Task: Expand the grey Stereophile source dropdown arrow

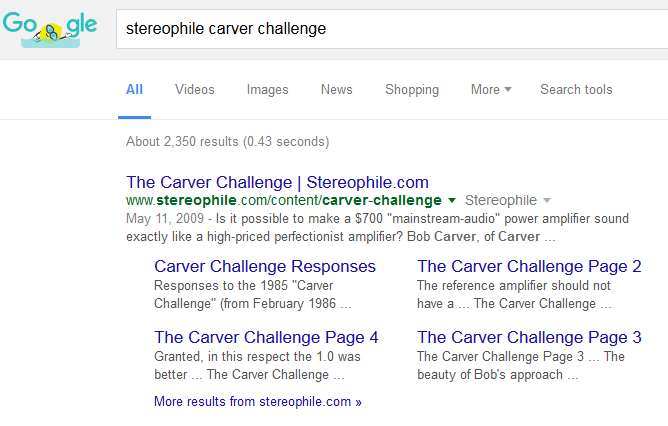Action: point(547,200)
